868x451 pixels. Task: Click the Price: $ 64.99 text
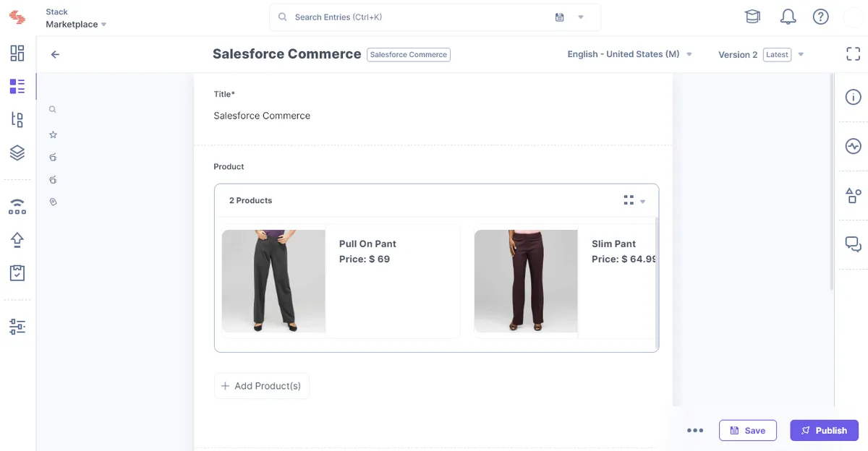click(x=624, y=259)
